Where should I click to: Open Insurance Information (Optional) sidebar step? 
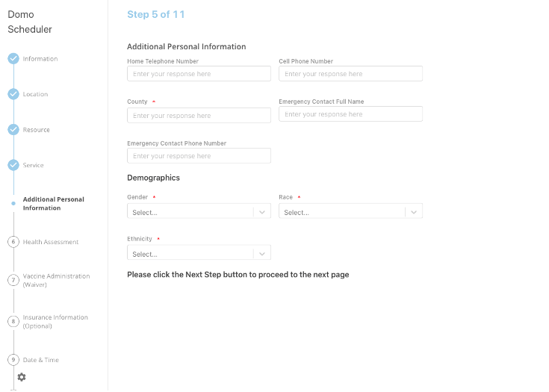point(55,322)
